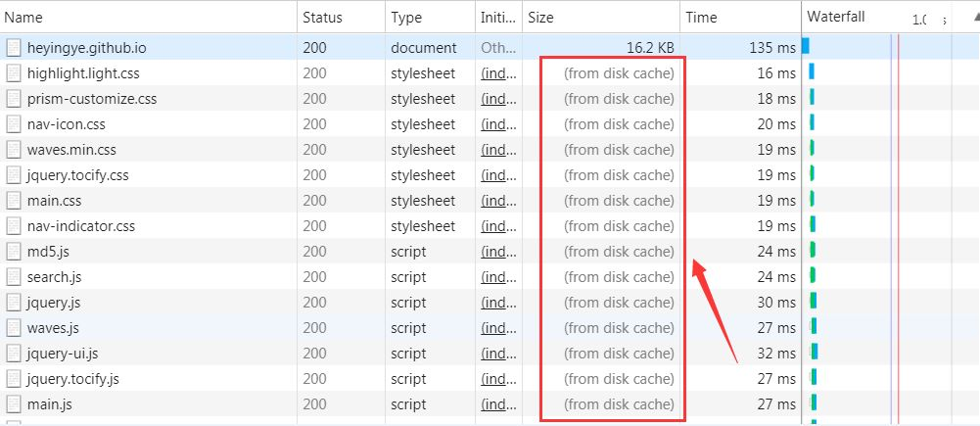
Task: Select the prism-customize.css request row
Action: (x=400, y=99)
